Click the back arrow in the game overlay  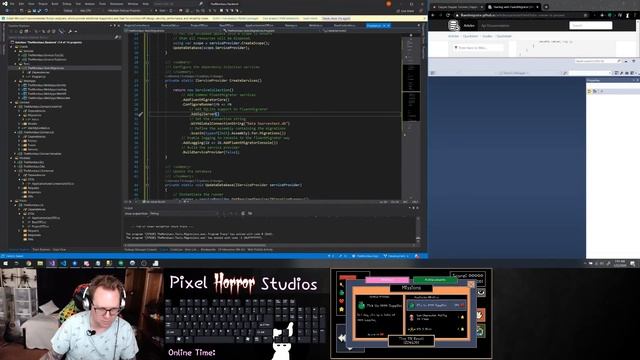click(x=342, y=338)
